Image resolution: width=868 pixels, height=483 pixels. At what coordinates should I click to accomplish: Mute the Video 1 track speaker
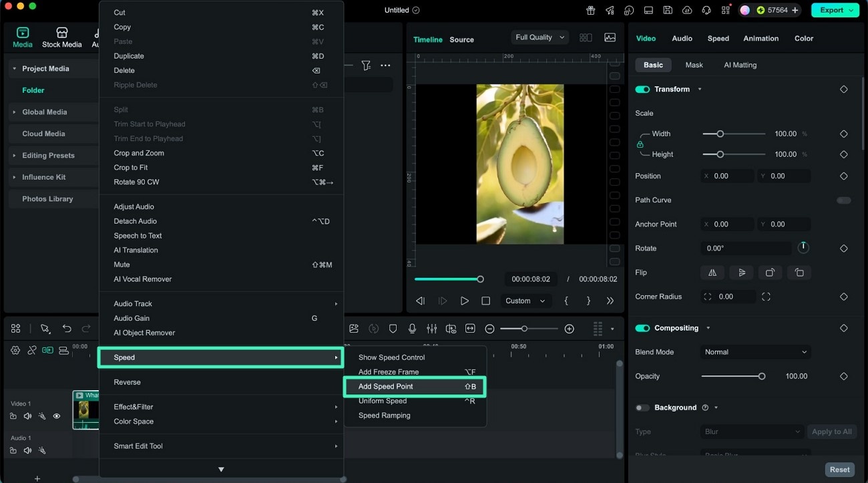[x=27, y=416]
